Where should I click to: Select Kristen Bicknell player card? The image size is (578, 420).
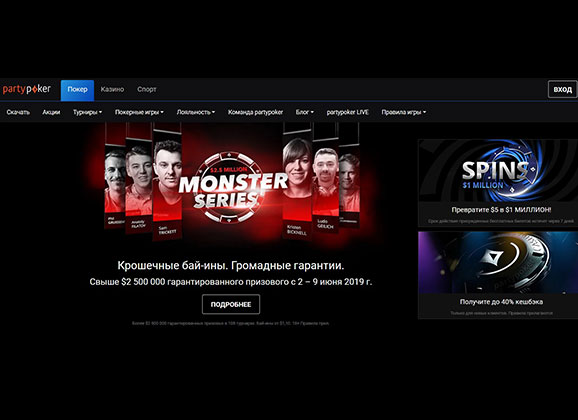coord(297,182)
